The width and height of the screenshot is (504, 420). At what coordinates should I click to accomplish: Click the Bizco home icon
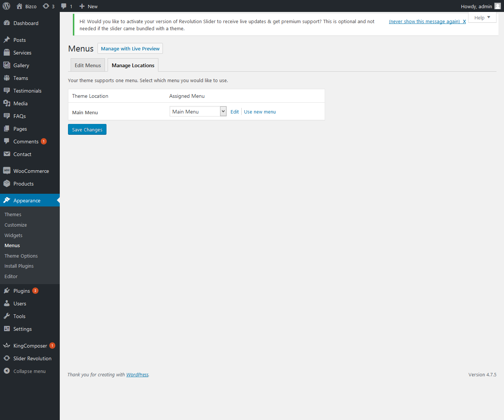(19, 6)
